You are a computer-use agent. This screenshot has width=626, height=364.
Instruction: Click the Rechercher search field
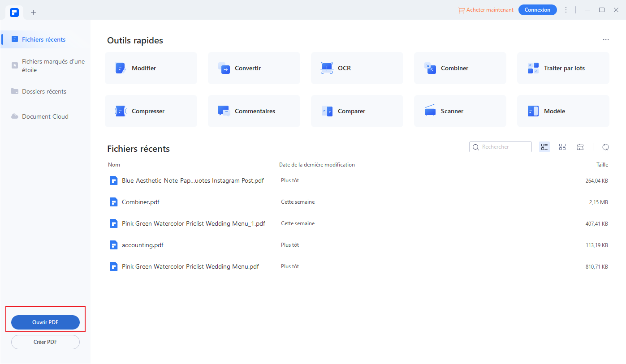(501, 147)
